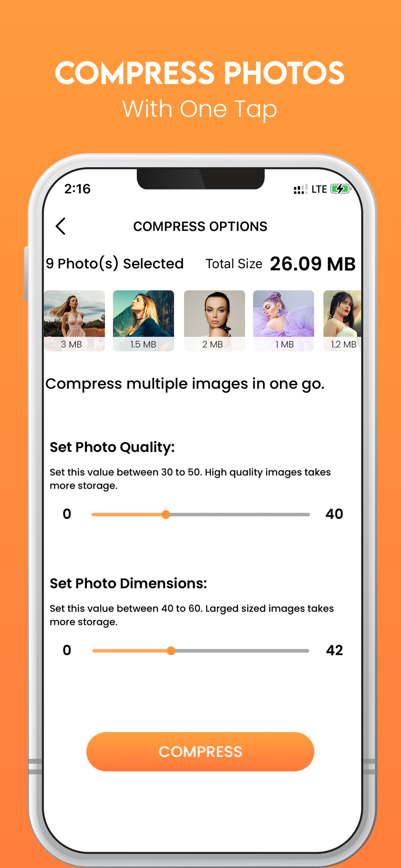Select the 3 MB photo thumbnail
This screenshot has height=868, width=401.
click(x=75, y=321)
